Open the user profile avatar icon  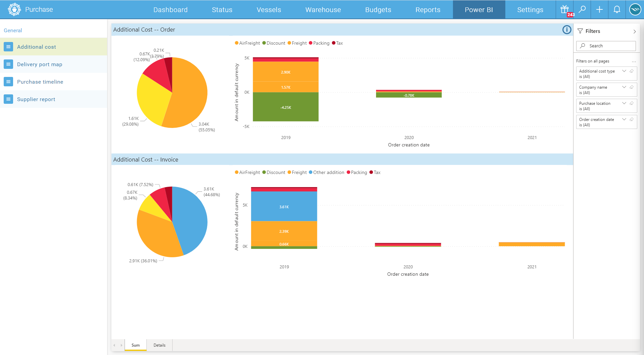[635, 10]
